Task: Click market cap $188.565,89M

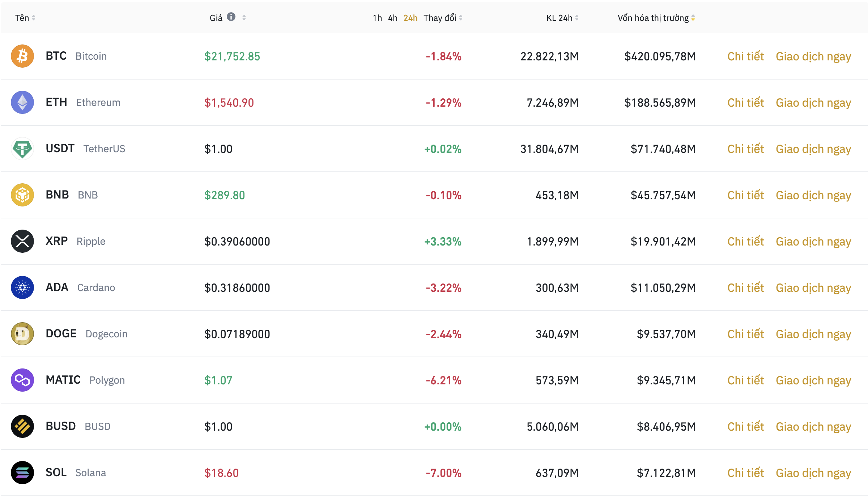Action: pyautogui.click(x=660, y=103)
